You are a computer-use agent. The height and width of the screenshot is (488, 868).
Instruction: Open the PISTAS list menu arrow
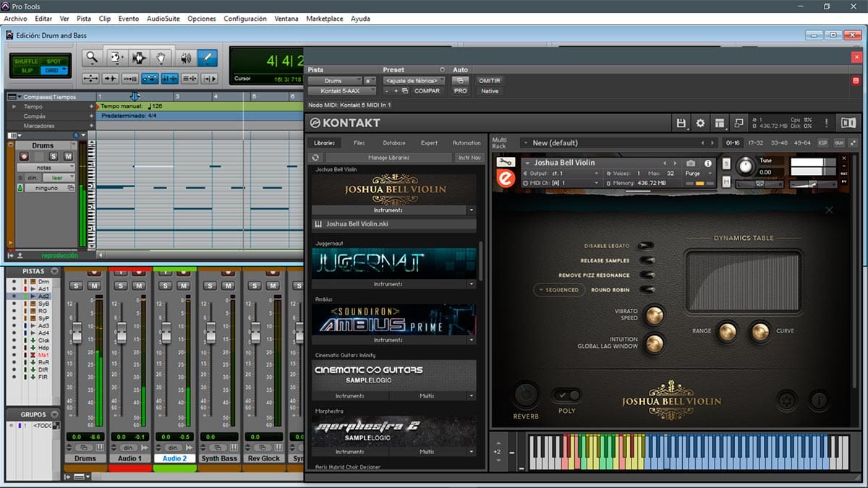pyautogui.click(x=54, y=271)
